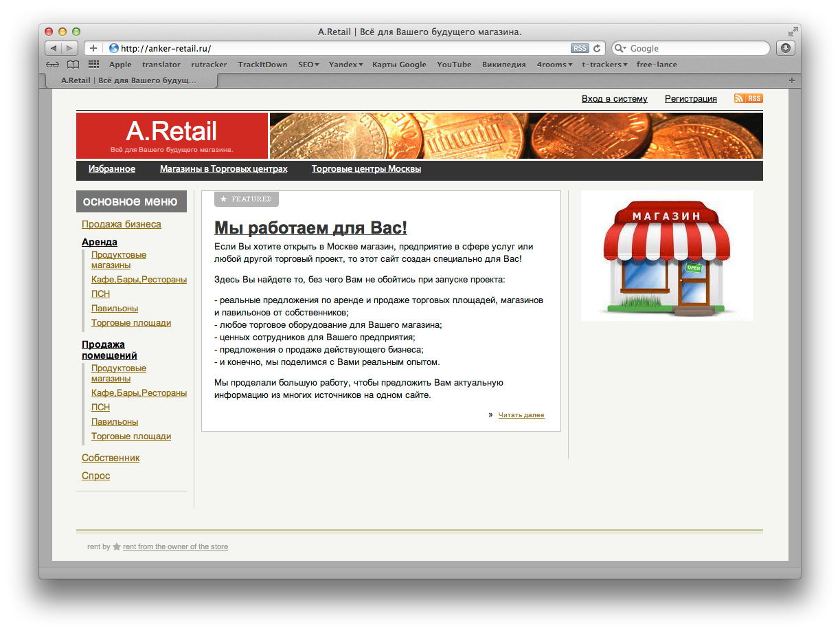
Task: Open the translator bookmark
Action: click(x=161, y=65)
